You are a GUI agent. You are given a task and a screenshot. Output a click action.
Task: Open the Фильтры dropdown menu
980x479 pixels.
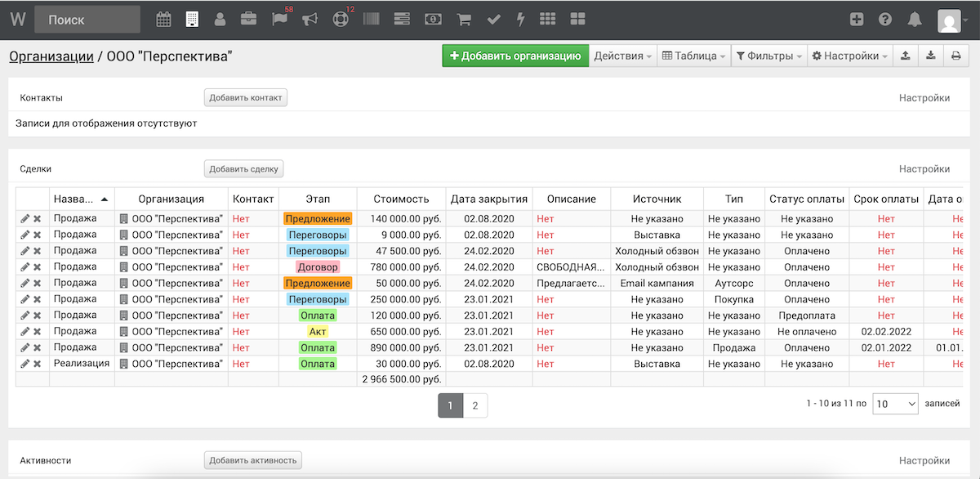[x=768, y=56]
